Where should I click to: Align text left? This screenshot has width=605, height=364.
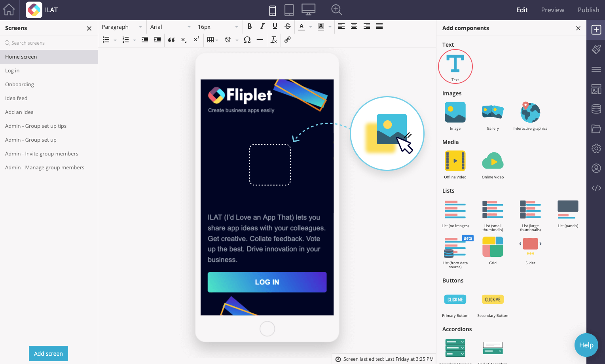[x=341, y=27]
